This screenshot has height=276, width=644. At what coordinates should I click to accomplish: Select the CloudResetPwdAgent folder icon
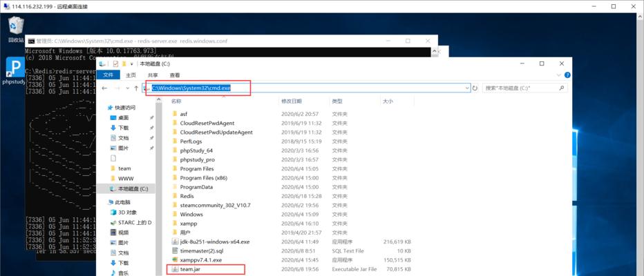click(174, 123)
